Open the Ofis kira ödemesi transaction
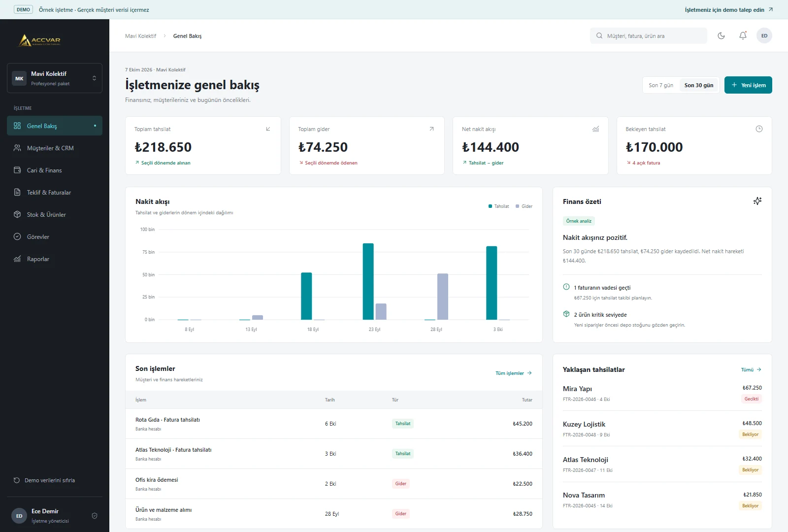This screenshot has height=532, width=788. coord(334,484)
